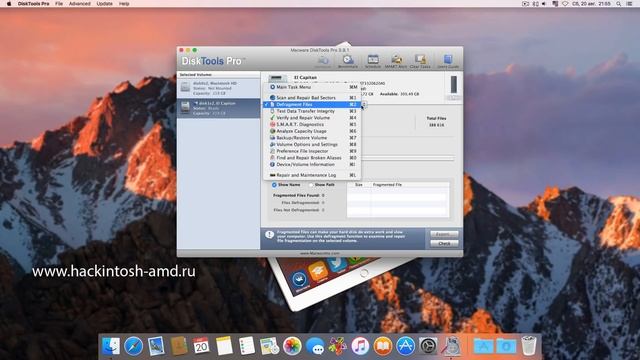Open App Store from the Dock
640x360 pixels.
(405, 346)
